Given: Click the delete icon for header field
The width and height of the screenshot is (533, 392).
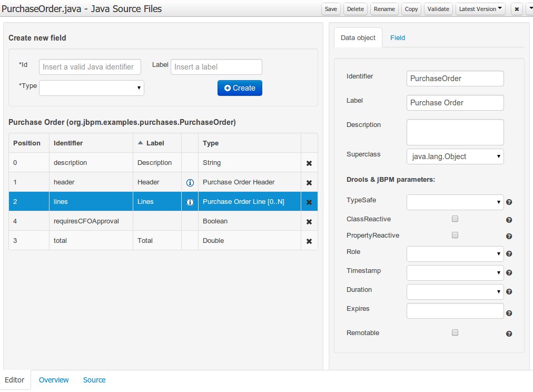Looking at the screenshot, I should pyautogui.click(x=309, y=183).
